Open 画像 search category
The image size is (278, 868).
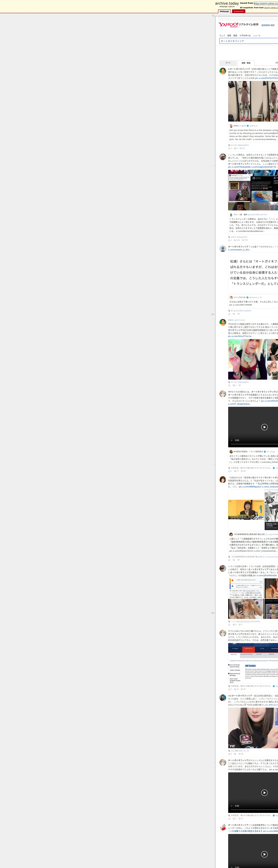tap(229, 35)
